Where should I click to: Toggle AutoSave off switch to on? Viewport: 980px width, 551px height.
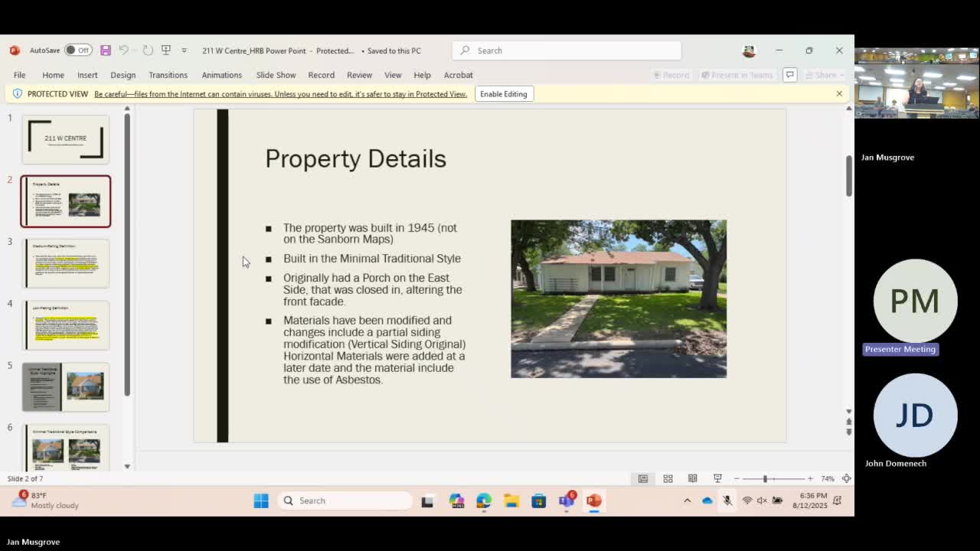point(80,50)
